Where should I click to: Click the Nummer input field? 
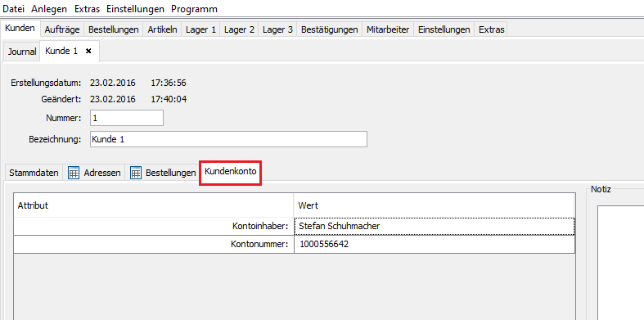[127, 118]
